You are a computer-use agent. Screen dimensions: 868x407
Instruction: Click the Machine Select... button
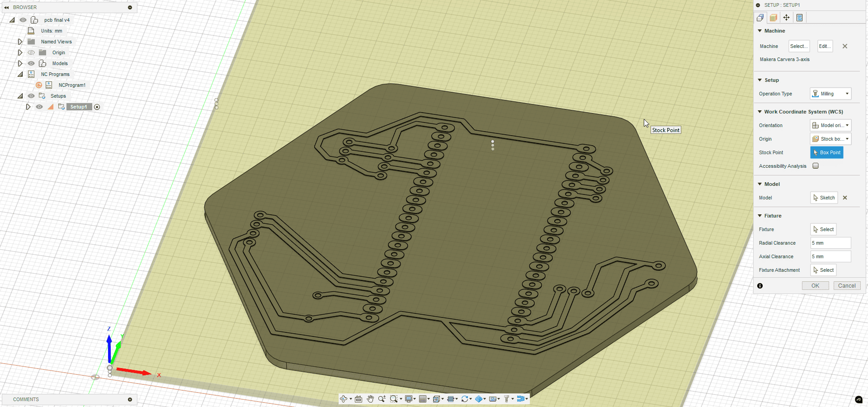[x=799, y=46]
